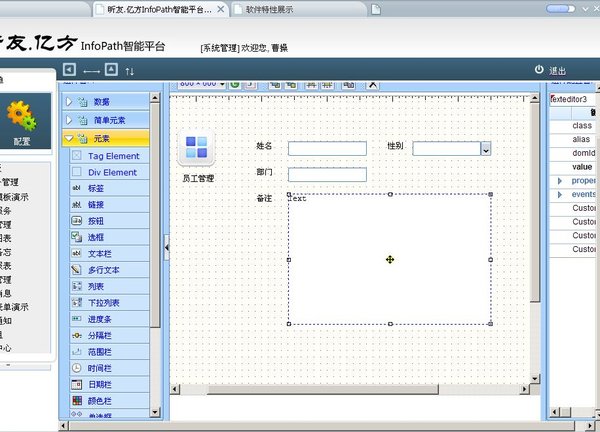Image resolution: width=600 pixels, height=432 pixels.
Task: Pick the 颜色栏 color element
Action: click(109, 401)
